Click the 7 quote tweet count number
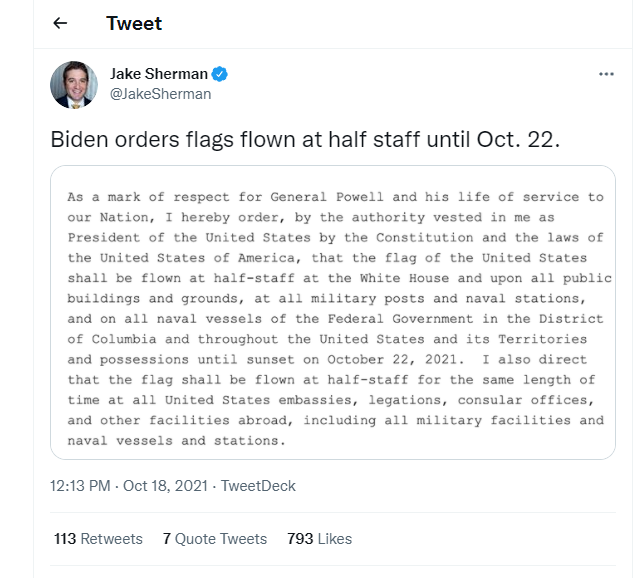The width and height of the screenshot is (643, 578). [x=166, y=539]
